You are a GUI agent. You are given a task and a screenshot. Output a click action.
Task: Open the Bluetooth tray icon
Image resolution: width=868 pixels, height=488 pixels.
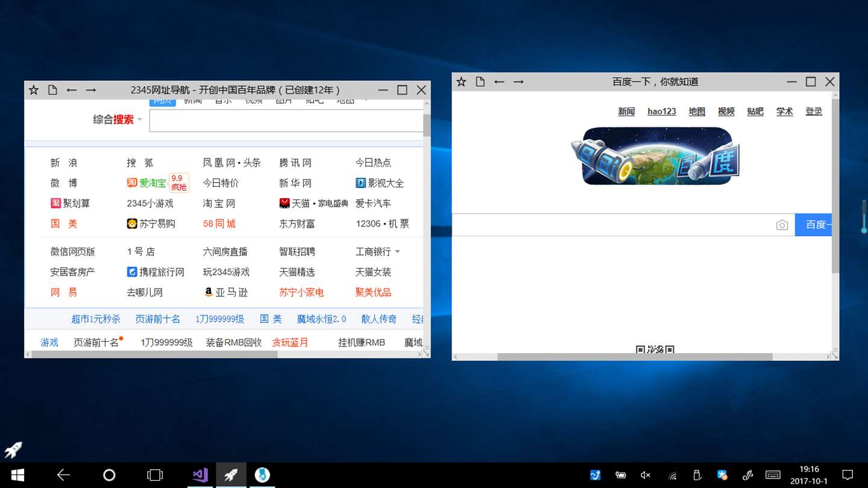[722, 475]
